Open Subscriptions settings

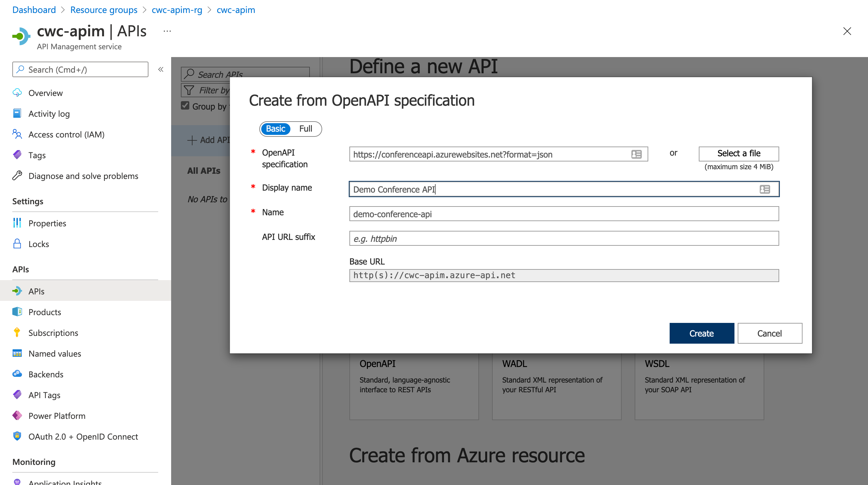[x=53, y=333]
